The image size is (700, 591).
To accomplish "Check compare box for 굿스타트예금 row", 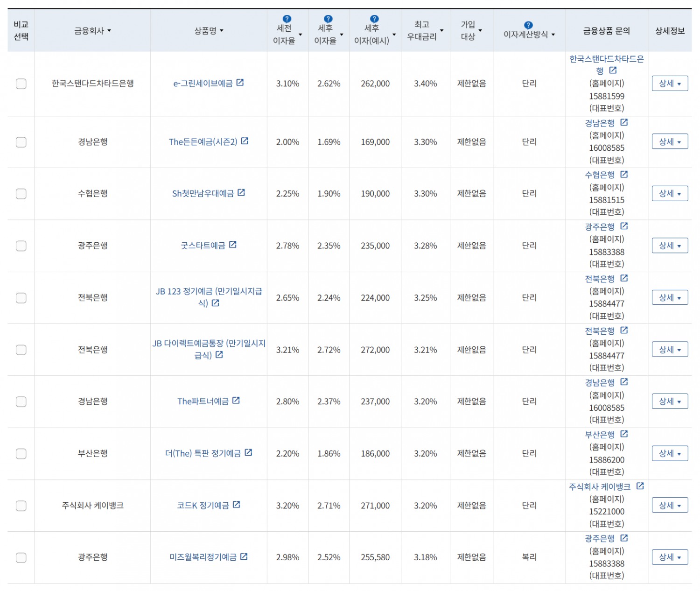I will click(x=21, y=246).
